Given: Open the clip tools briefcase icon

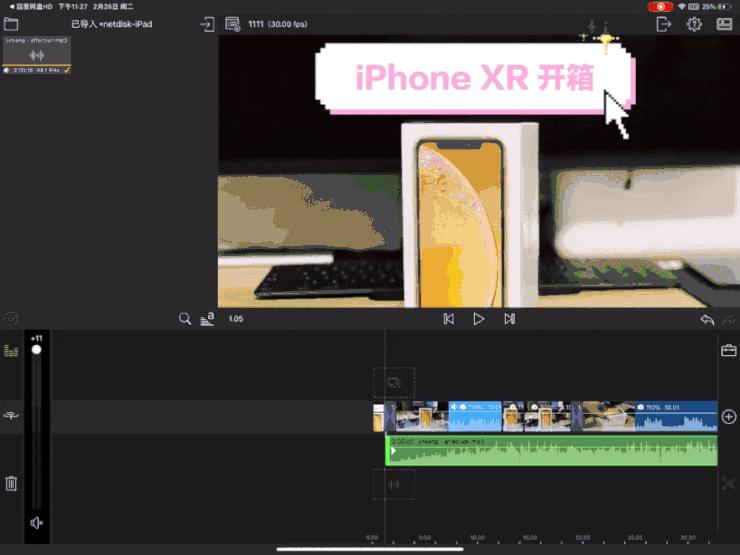Looking at the screenshot, I should (x=729, y=350).
